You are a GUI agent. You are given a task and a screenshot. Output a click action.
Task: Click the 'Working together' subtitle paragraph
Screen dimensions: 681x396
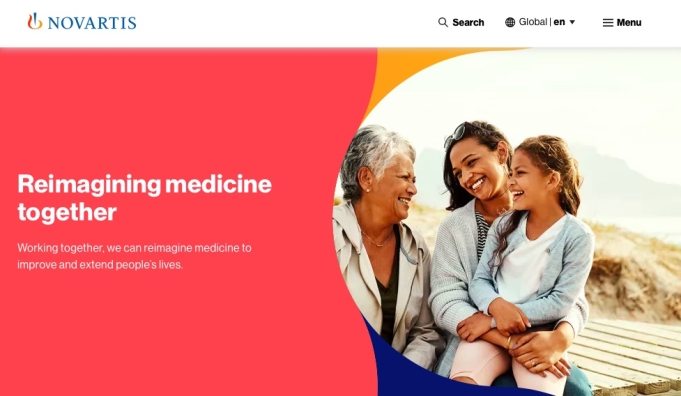(134, 256)
